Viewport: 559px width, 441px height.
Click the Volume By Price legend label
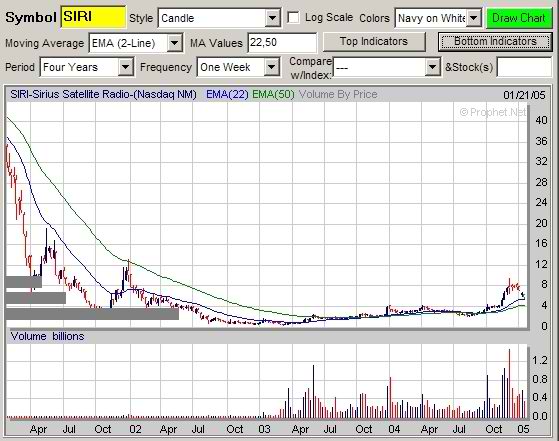338,94
